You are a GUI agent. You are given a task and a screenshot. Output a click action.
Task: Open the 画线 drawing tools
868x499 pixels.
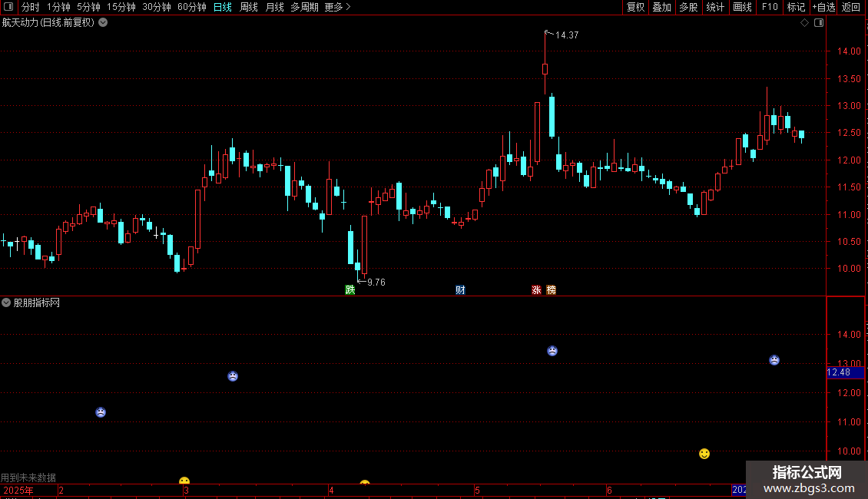point(742,7)
